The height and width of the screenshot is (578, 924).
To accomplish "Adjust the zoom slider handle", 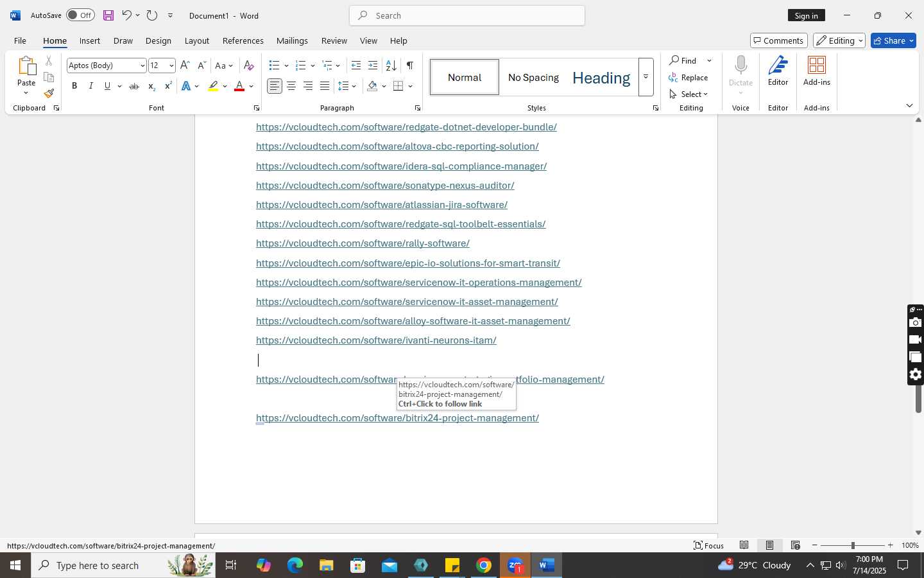I will 853,545.
